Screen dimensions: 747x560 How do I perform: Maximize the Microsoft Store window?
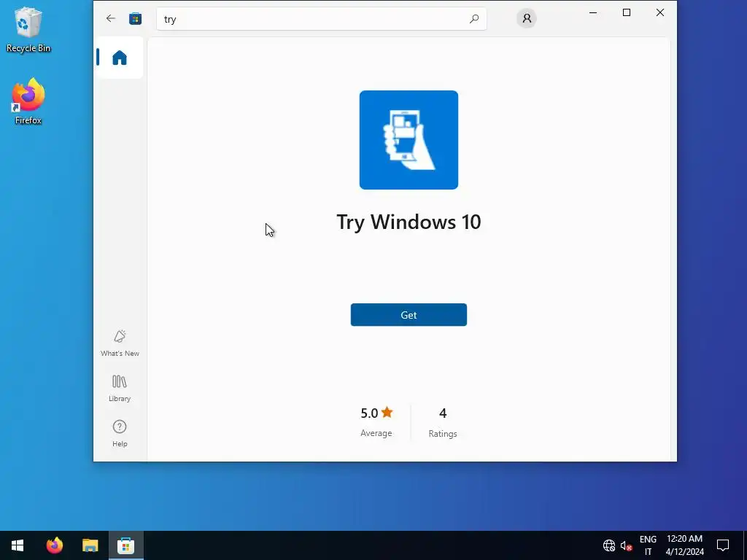coord(627,13)
